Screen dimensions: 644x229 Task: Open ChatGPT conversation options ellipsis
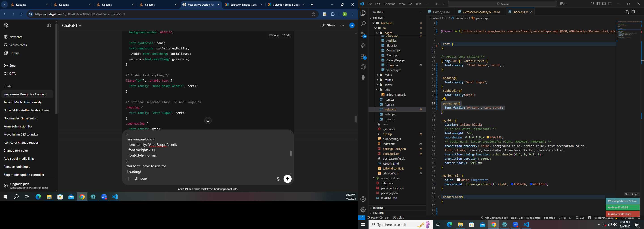[342, 25]
